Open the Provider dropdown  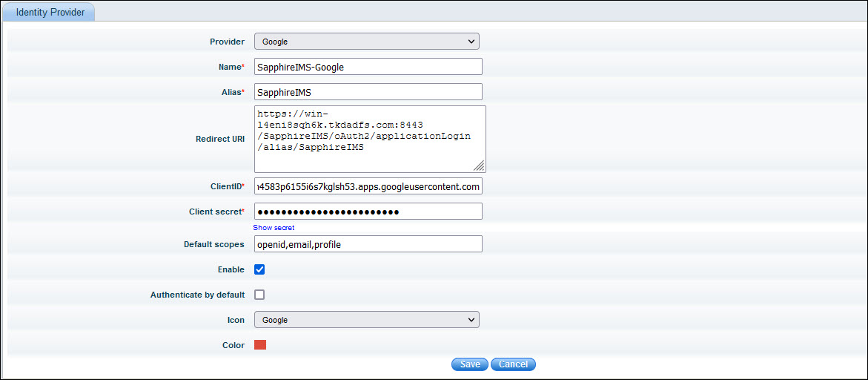(x=366, y=42)
